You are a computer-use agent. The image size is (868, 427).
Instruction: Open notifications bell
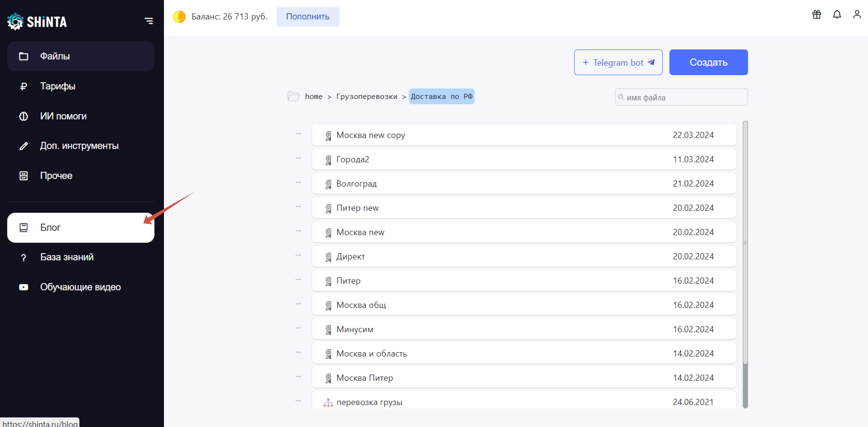click(x=837, y=15)
